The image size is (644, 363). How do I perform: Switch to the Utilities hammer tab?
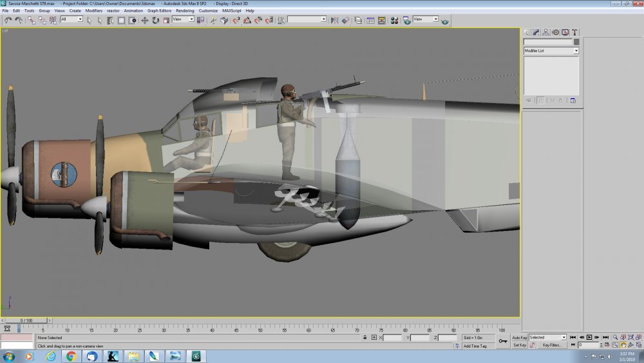pyautogui.click(x=575, y=32)
